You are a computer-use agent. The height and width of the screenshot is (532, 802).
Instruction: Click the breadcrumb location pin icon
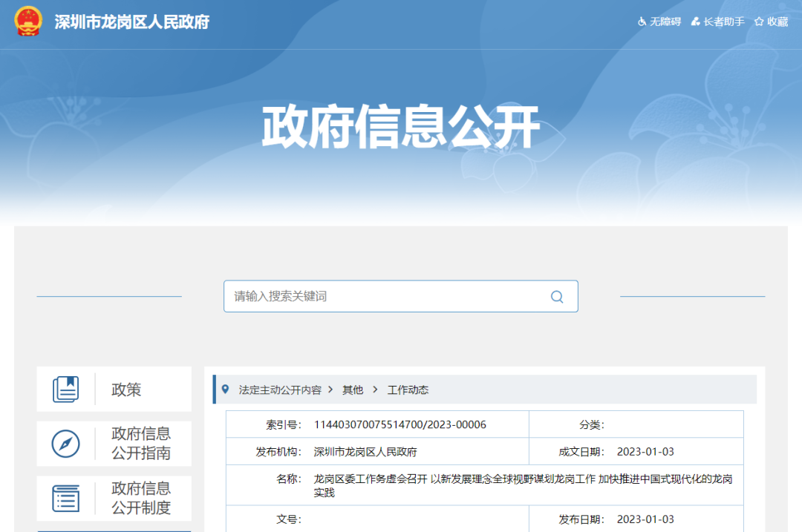tap(225, 390)
